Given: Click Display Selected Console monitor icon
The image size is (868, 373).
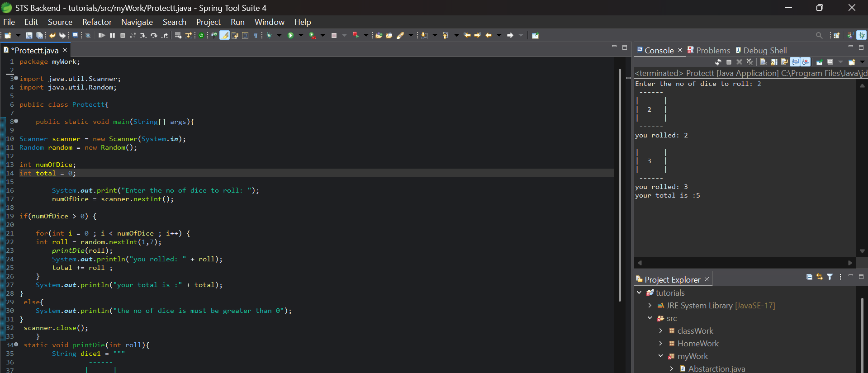Looking at the screenshot, I should pos(830,62).
